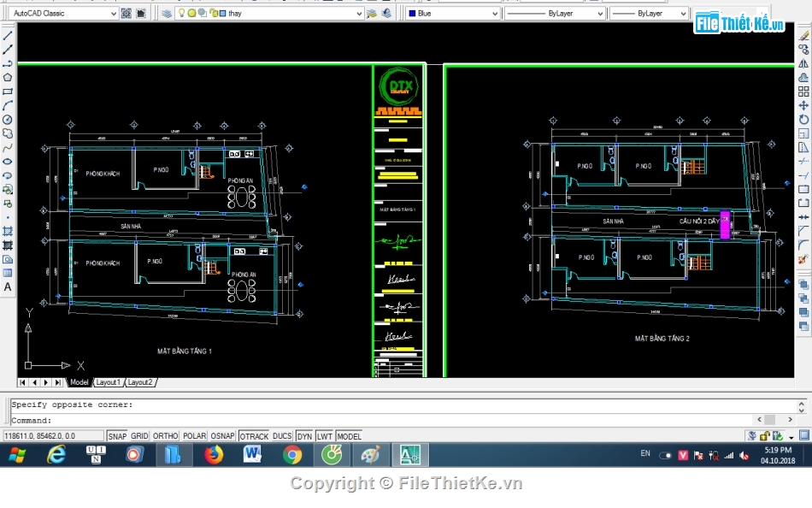Switch to the Layout2 tab

[x=140, y=382]
